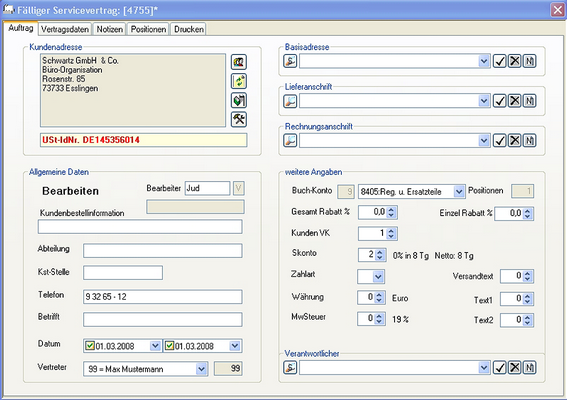
Task: Click the green arrows refresh address icon
Action: 239,81
